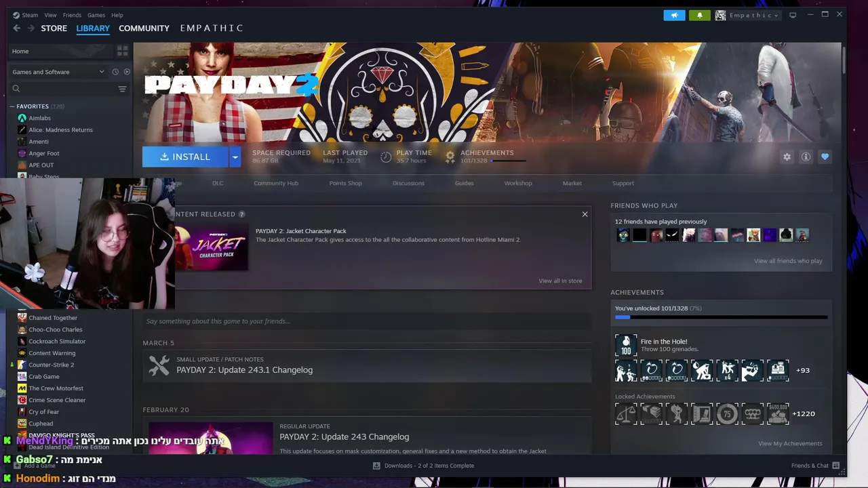The image size is (868, 488).
Task: Collapse the FAVORITES category
Action: (x=12, y=106)
